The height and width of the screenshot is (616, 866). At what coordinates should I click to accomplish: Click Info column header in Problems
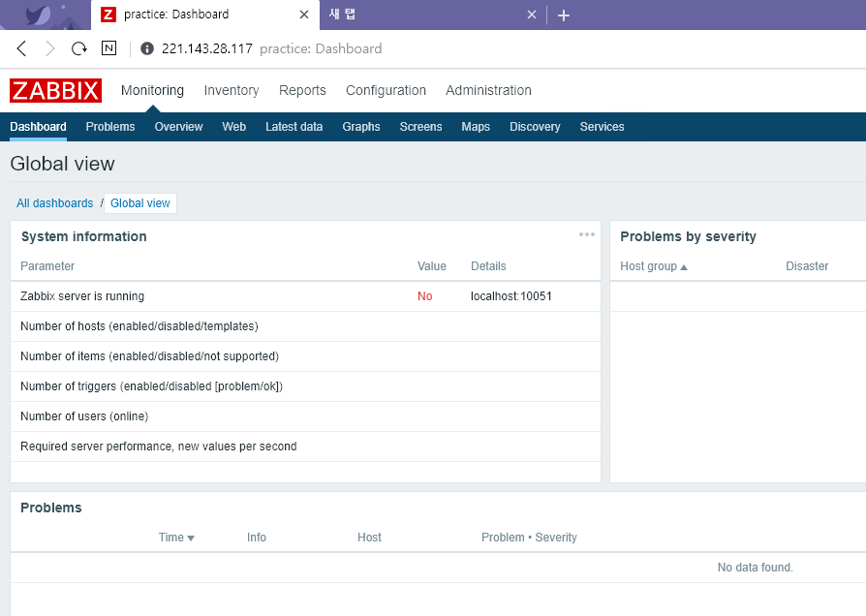tap(257, 538)
